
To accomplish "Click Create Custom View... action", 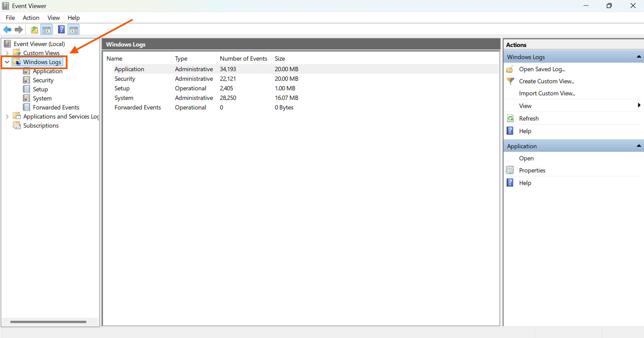I will tap(547, 81).
